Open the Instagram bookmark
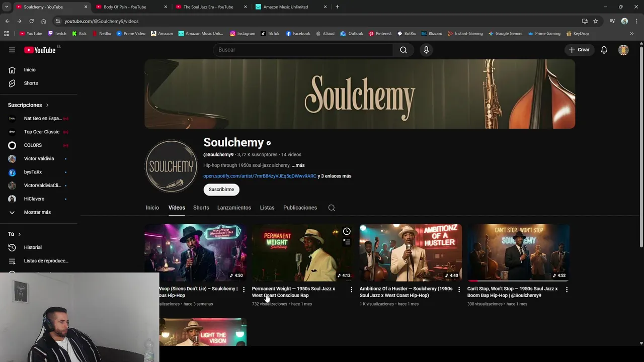Viewport: 644px width, 362px height. 243,34
